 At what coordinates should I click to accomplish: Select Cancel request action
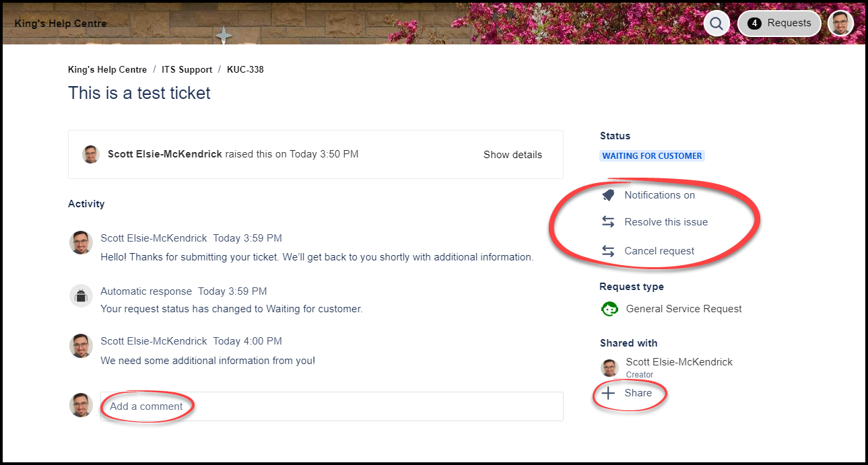pyautogui.click(x=659, y=251)
